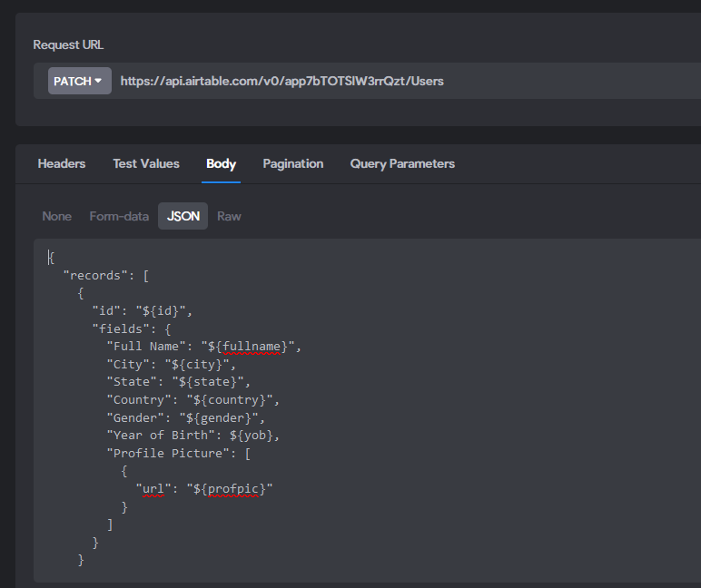
Task: Click the "State": "${state}" line
Action: tap(178, 382)
